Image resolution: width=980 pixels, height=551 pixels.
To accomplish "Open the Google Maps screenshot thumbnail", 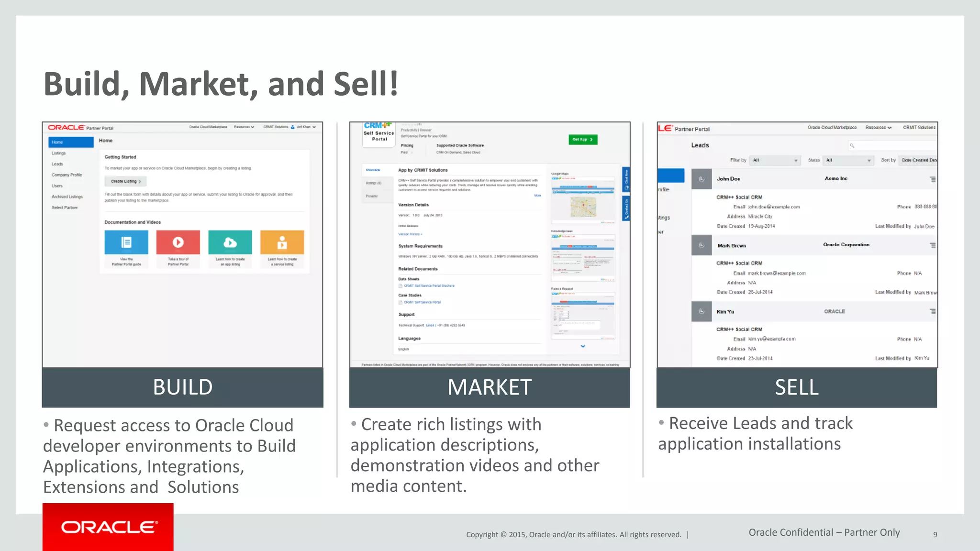I will (x=583, y=200).
